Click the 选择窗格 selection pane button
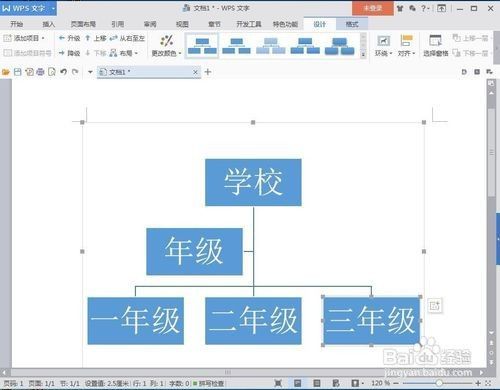 [435, 46]
